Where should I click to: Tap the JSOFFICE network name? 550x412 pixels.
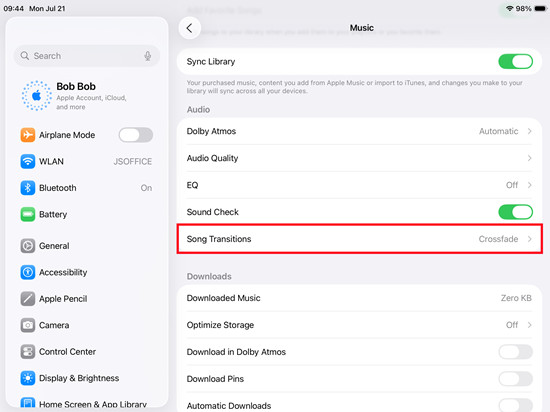coord(133,162)
